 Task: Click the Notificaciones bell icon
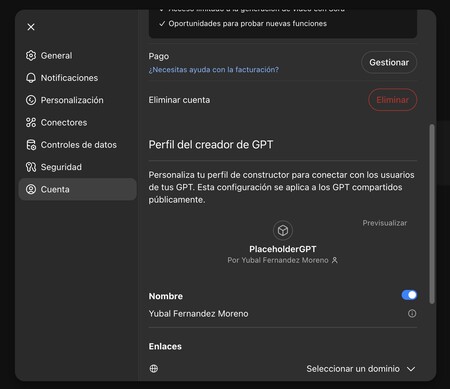click(x=31, y=78)
